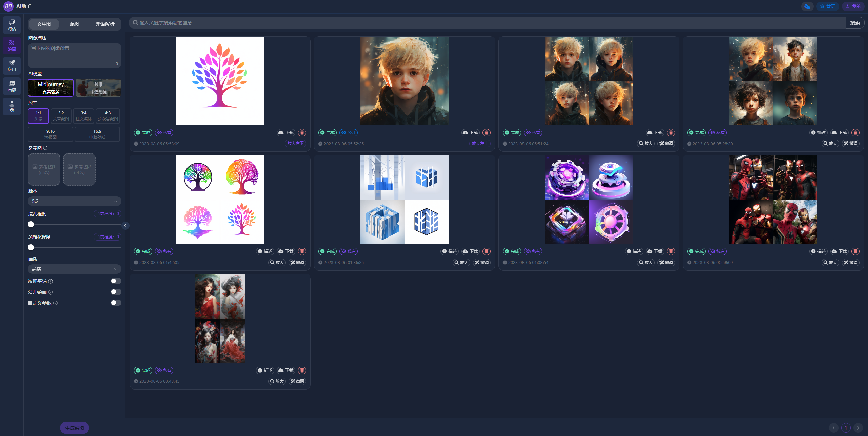This screenshot has width=868, height=436.
Task: Open the 应用 apps sidebar icon
Action: pyautogui.click(x=12, y=66)
